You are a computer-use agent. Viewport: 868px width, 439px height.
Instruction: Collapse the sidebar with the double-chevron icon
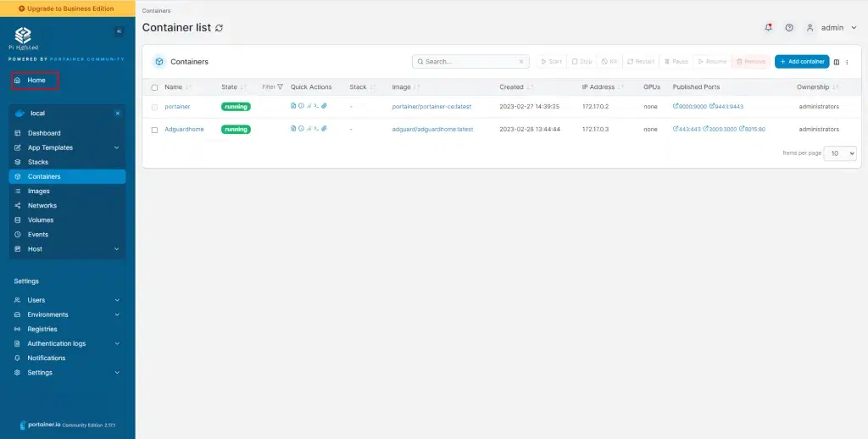120,31
